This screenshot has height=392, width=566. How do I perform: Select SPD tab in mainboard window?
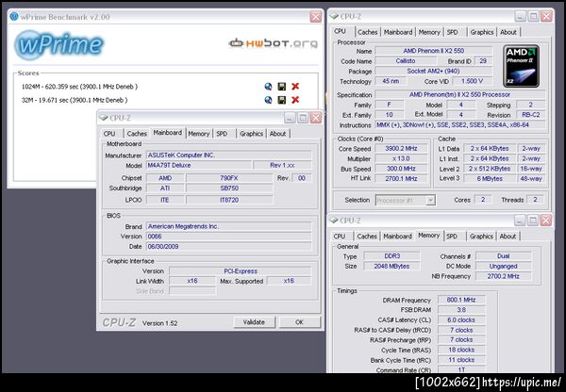click(x=222, y=134)
